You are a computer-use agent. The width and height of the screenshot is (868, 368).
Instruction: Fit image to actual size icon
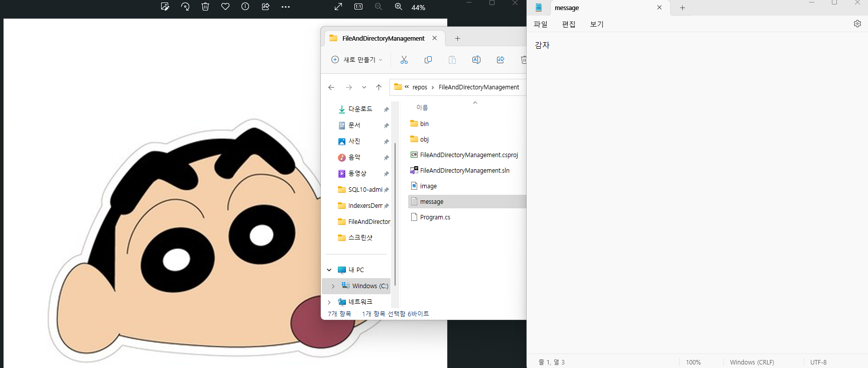[x=358, y=7]
